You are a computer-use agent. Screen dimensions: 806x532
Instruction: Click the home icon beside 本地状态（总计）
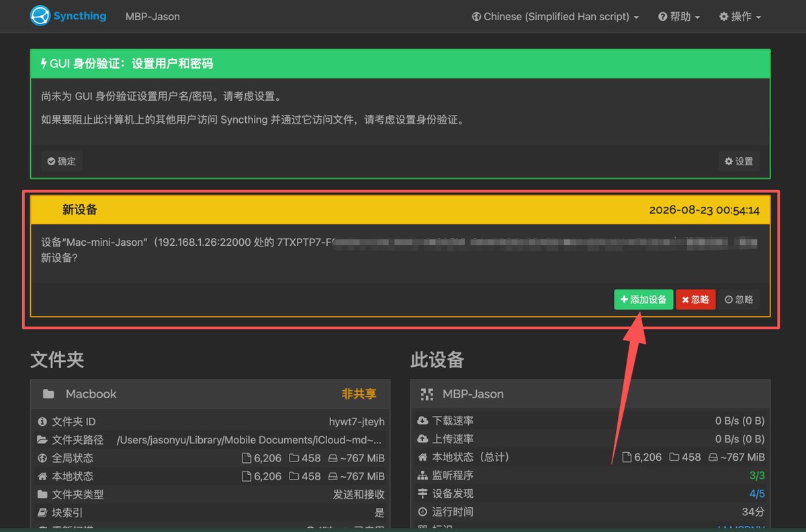point(423,457)
